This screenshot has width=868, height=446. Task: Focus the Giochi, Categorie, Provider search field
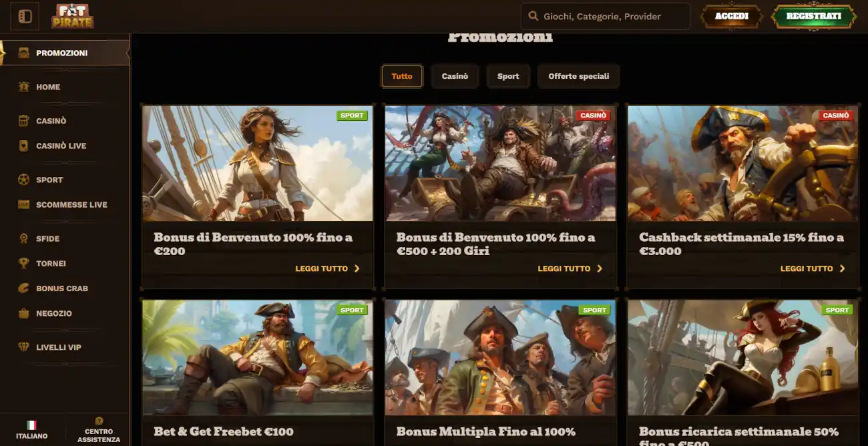(606, 17)
